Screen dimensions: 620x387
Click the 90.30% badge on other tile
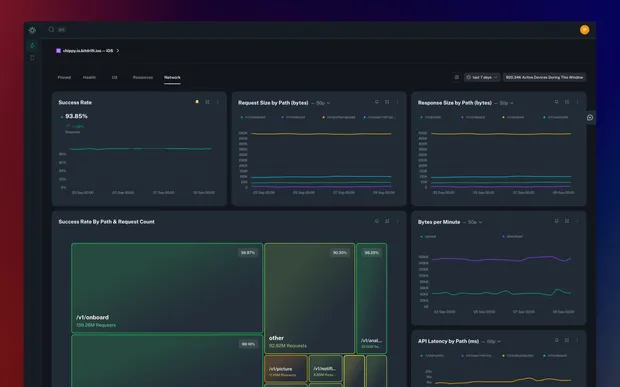(340, 253)
